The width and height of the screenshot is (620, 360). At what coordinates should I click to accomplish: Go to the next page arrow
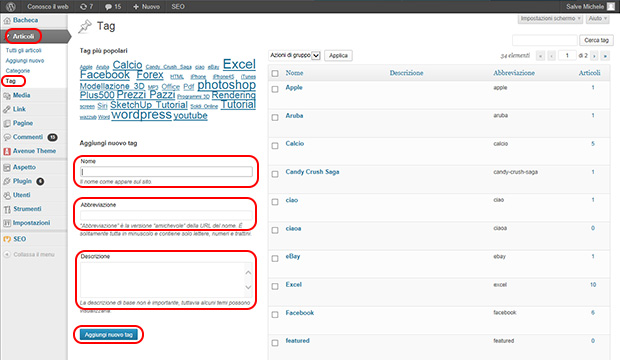[594, 56]
